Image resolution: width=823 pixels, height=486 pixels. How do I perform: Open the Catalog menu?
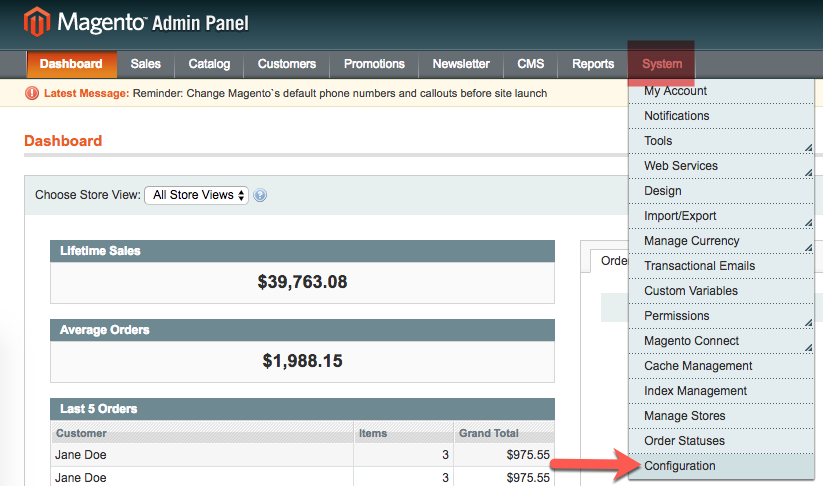(209, 64)
